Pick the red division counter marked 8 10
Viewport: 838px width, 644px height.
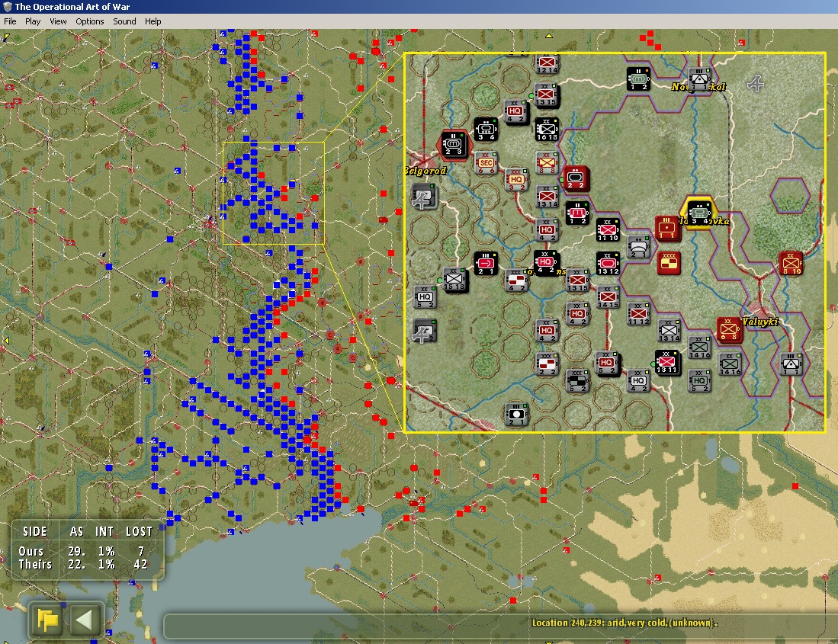[791, 263]
